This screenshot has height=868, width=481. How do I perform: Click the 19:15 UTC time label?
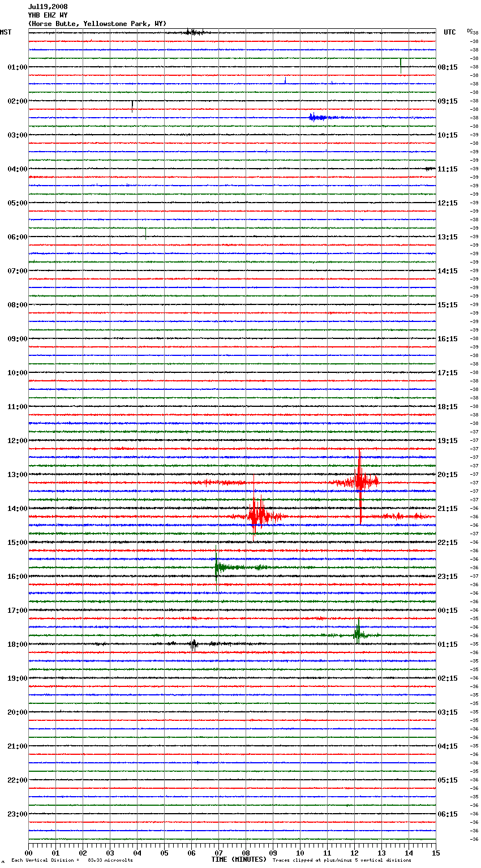[448, 441]
